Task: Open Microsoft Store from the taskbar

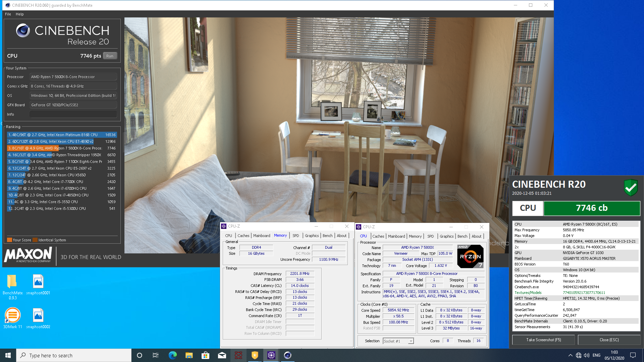Action: pos(205,355)
